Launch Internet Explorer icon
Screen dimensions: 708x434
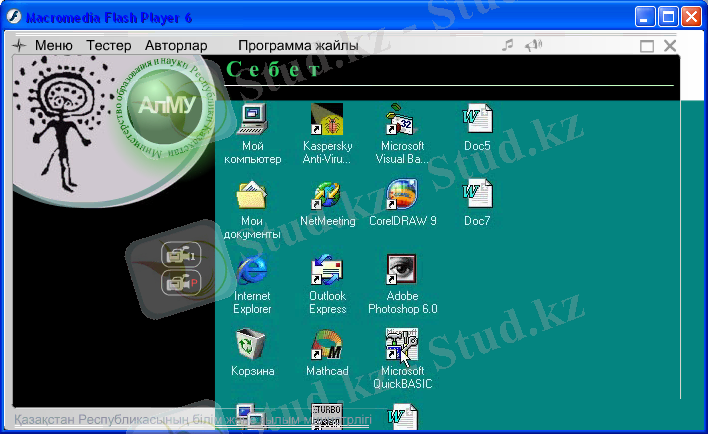(x=252, y=271)
